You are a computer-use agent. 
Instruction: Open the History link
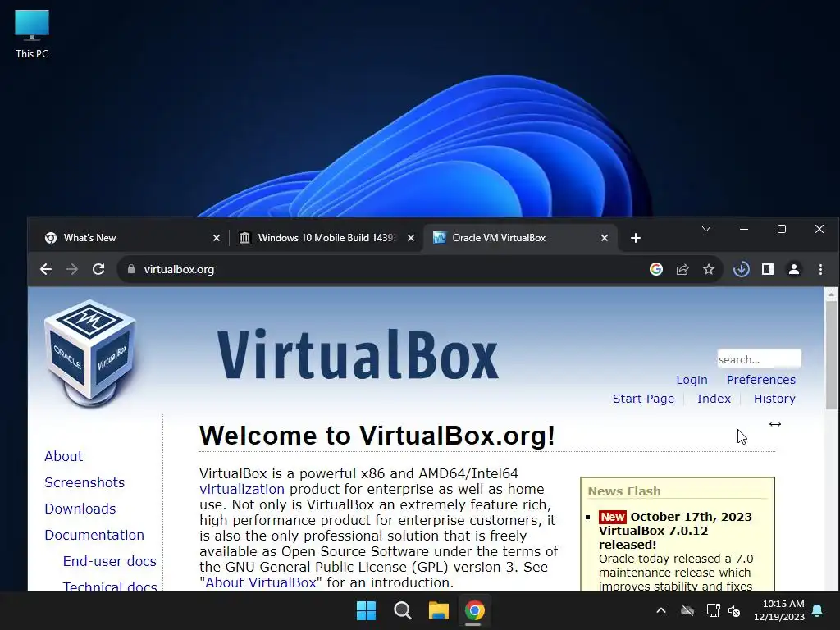[x=774, y=399]
